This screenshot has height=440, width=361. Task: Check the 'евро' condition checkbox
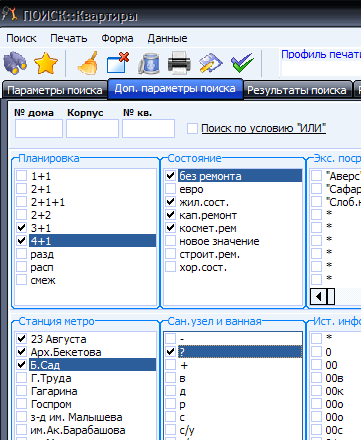(x=171, y=189)
